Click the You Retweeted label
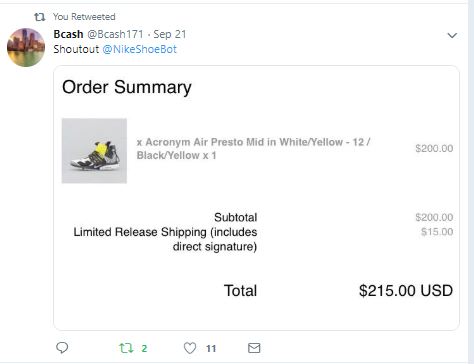 tap(84, 17)
